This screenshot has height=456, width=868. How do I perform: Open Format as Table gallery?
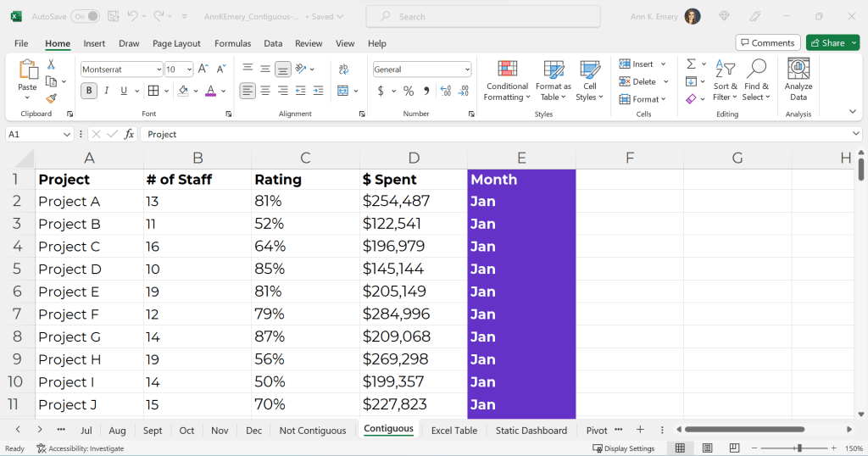(x=553, y=81)
